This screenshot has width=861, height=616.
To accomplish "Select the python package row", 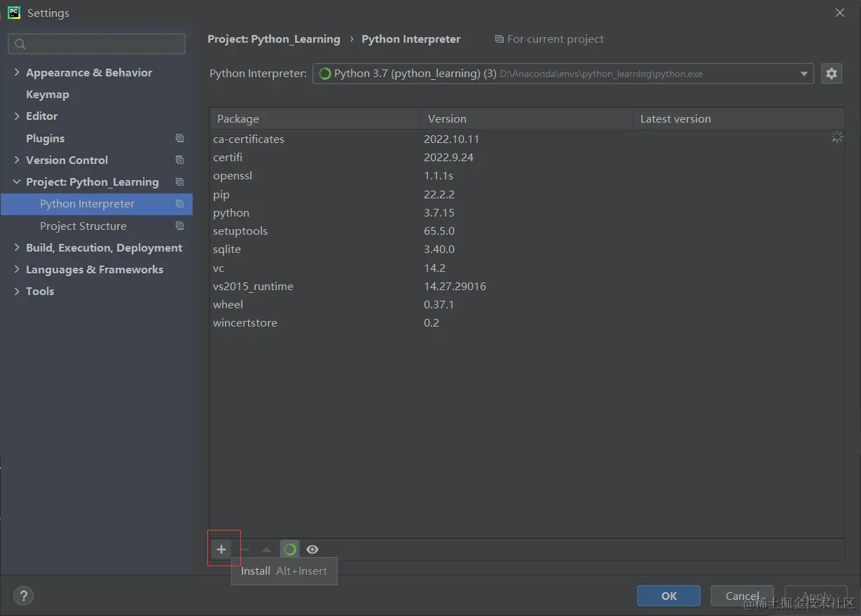I will [x=527, y=212].
